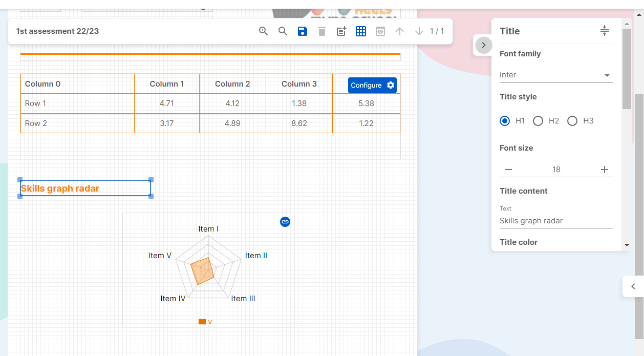
Task: Select the Skills graph radar title
Action: click(85, 189)
